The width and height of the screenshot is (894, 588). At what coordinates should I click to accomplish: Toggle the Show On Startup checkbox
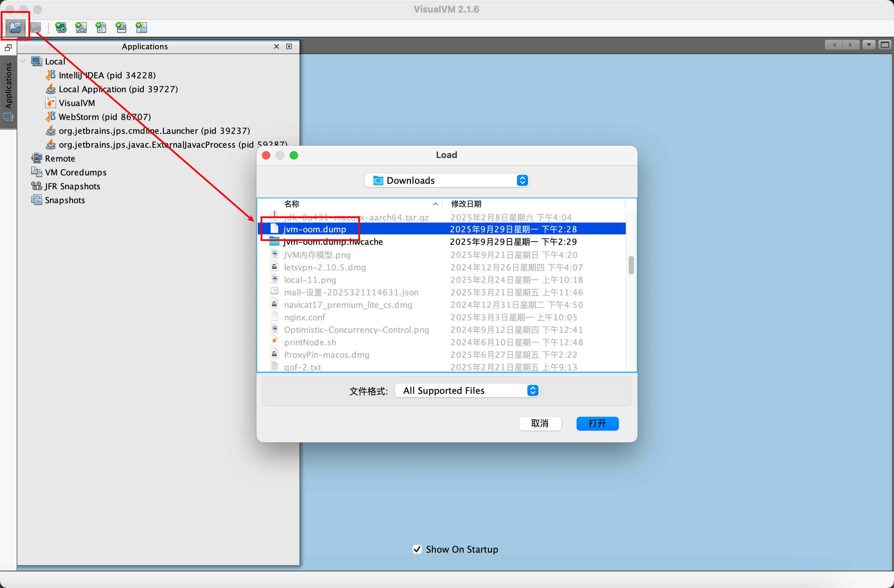pos(417,549)
